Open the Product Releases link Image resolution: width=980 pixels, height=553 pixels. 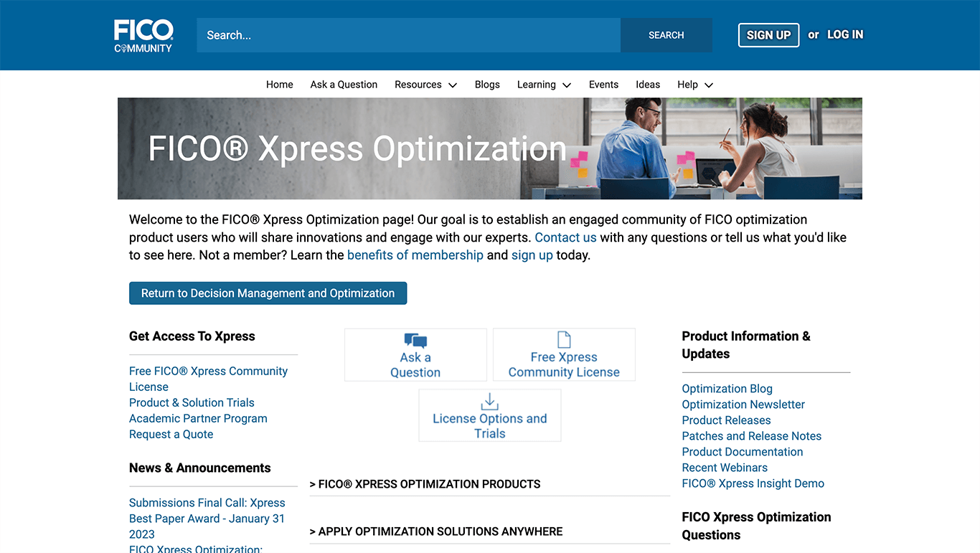(727, 420)
